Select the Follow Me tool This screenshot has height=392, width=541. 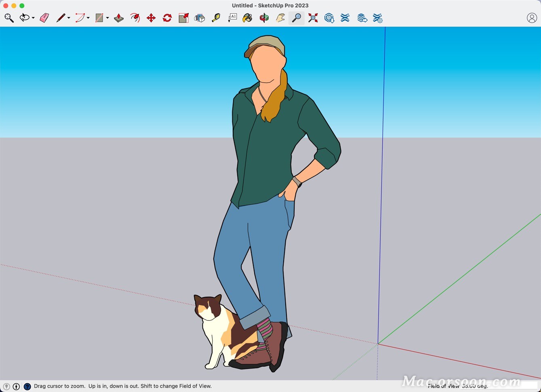tap(135, 18)
